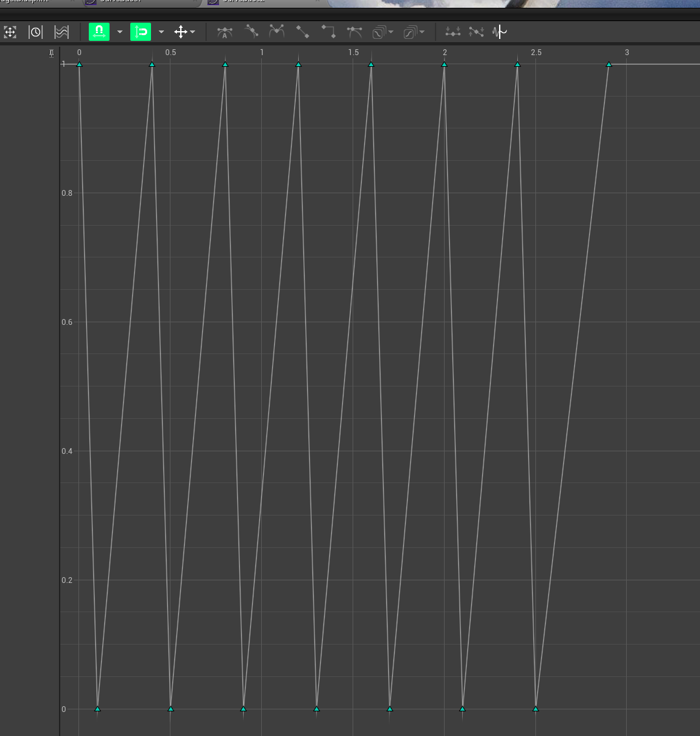This screenshot has width=700, height=736.
Task: Toggle time snapping magnet button
Action: pyautogui.click(x=99, y=32)
